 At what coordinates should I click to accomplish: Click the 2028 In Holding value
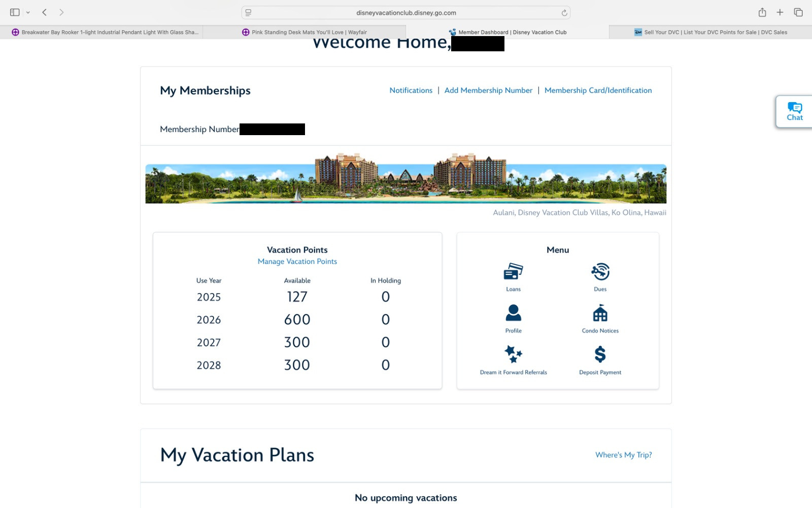tap(386, 365)
